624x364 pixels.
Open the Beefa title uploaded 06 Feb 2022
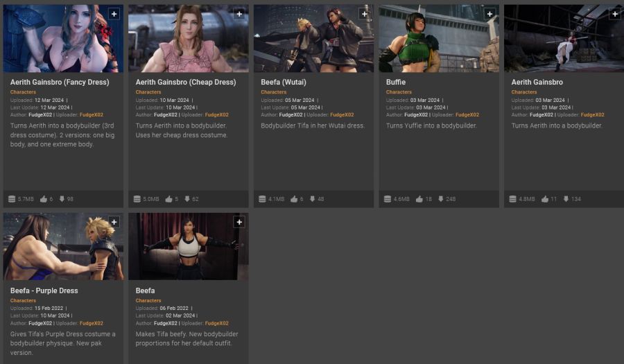(146, 291)
